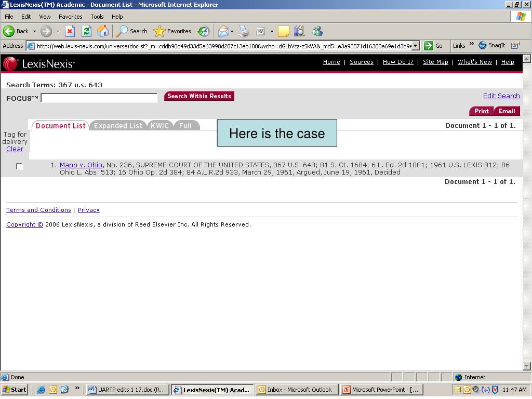The width and height of the screenshot is (532, 399).
Task: Open the File menu
Action: tap(9, 17)
